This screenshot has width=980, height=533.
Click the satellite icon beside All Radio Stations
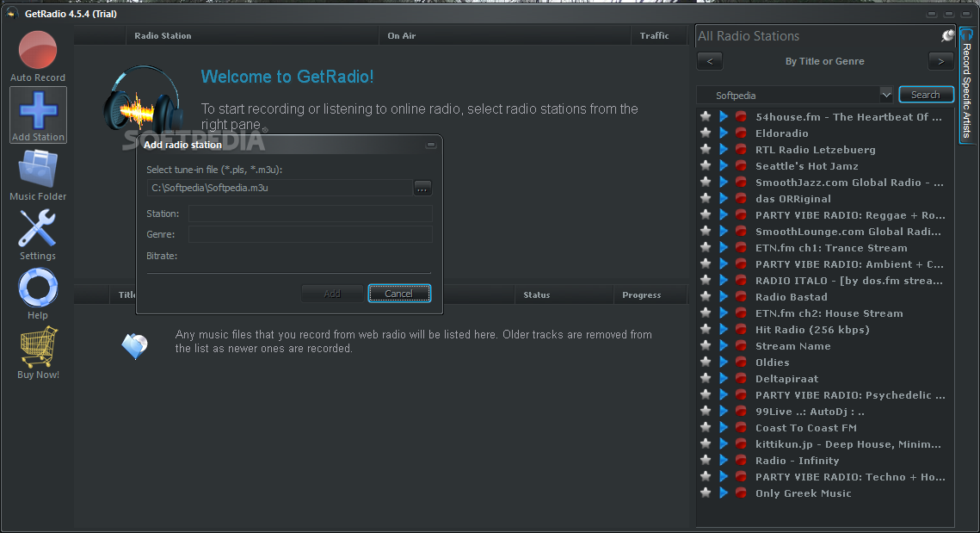coord(947,35)
